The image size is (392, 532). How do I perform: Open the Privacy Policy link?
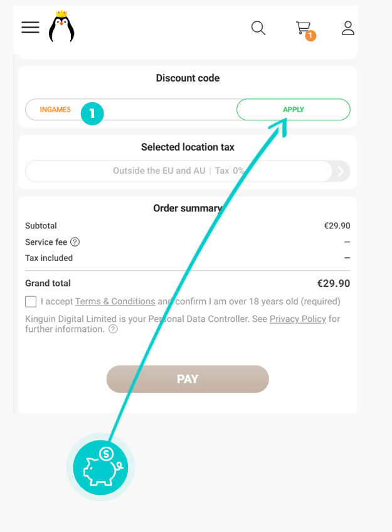(x=297, y=319)
